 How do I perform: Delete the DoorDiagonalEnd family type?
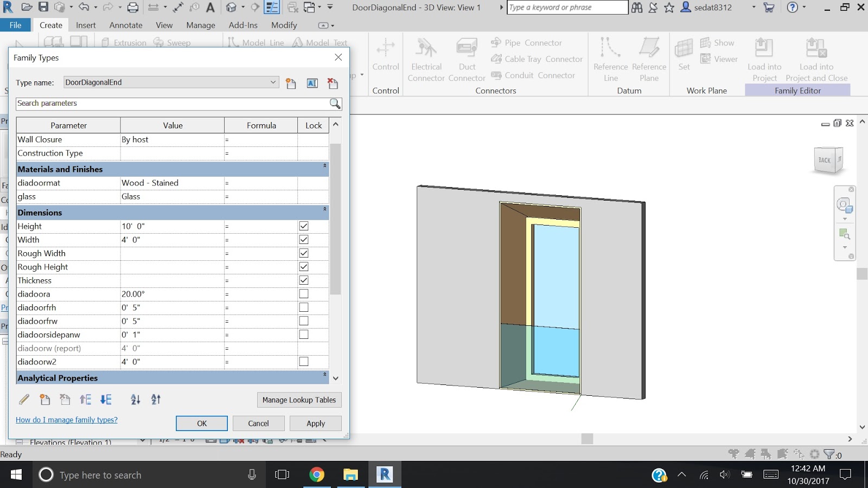[x=333, y=84]
